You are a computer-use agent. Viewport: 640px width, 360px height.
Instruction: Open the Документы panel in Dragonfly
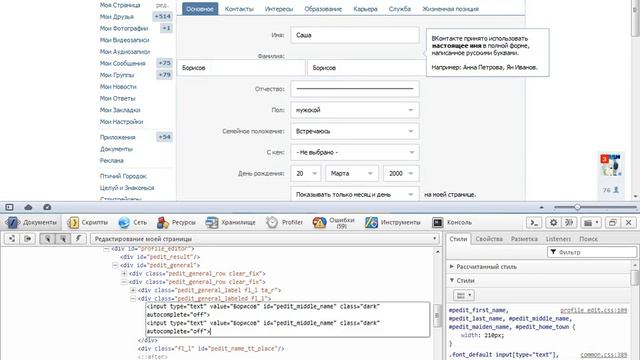(x=31, y=222)
